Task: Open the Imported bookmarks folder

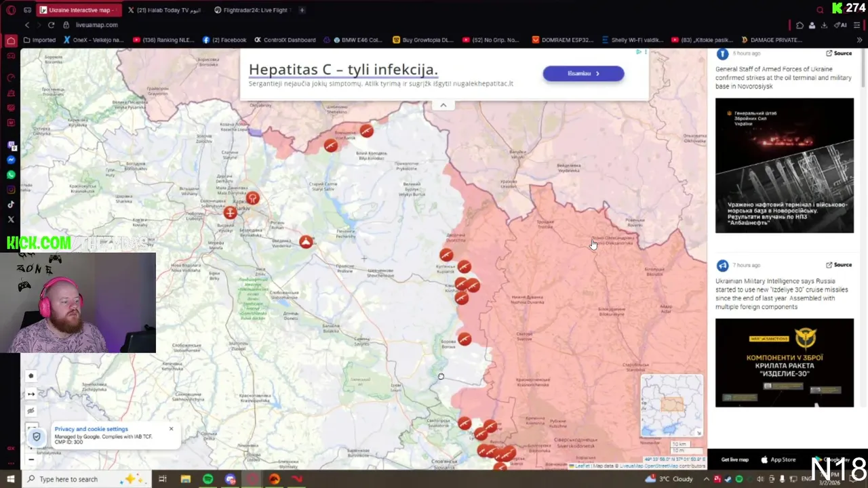Action: (x=39, y=40)
